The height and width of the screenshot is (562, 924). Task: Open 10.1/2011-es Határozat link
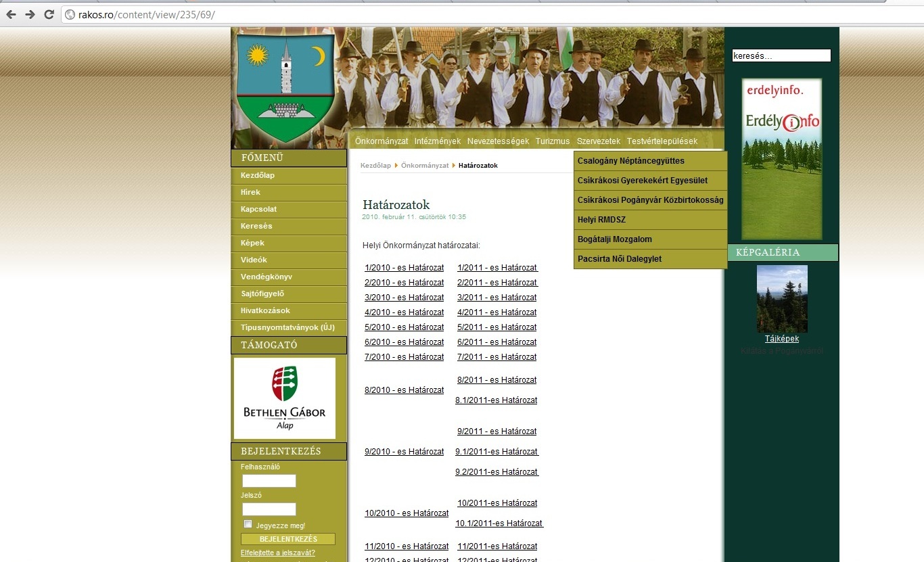pos(499,523)
